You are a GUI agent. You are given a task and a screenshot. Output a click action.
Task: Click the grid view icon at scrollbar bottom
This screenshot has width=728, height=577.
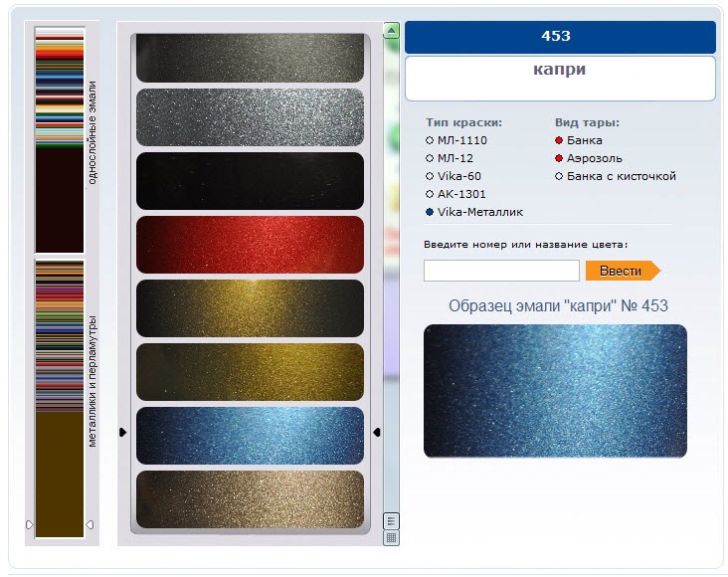point(391,538)
